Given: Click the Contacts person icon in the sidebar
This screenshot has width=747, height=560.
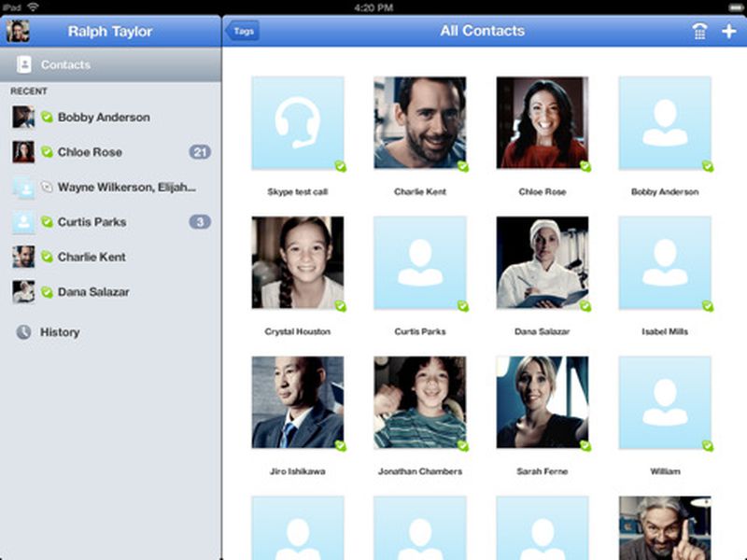Looking at the screenshot, I should point(23,64).
